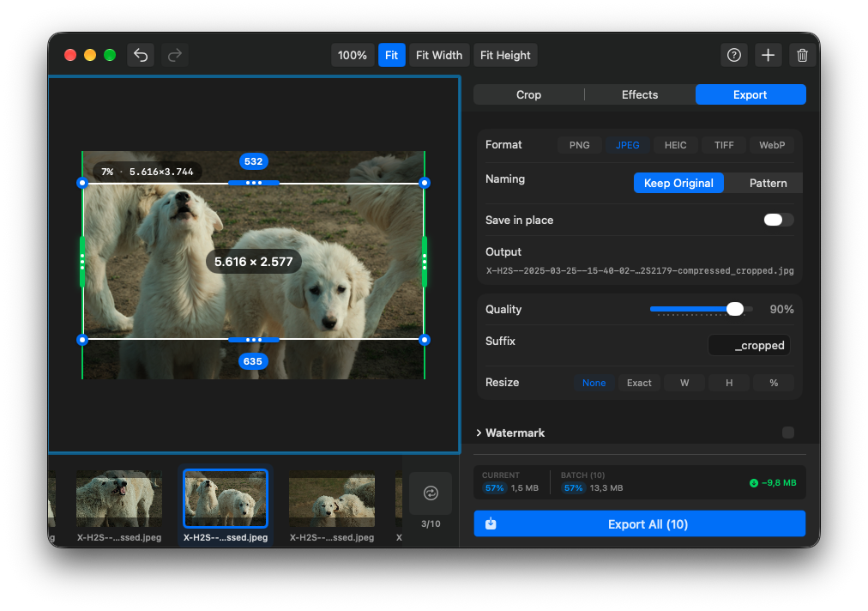Delete image with the trash icon
Screen dimensions: 868x611
802,55
